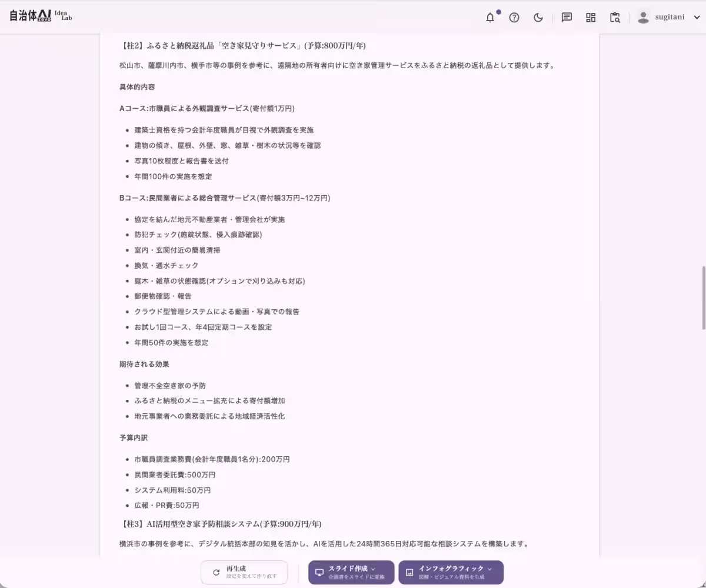Click the bullet お試し1回コース、年4回定期コースを設定
The width and height of the screenshot is (706, 588).
pos(203,327)
